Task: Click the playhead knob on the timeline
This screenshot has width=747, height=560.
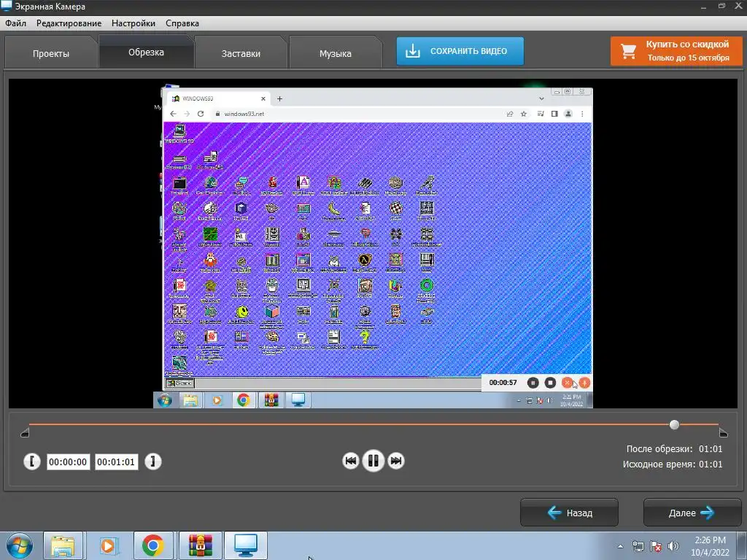Action: (674, 425)
